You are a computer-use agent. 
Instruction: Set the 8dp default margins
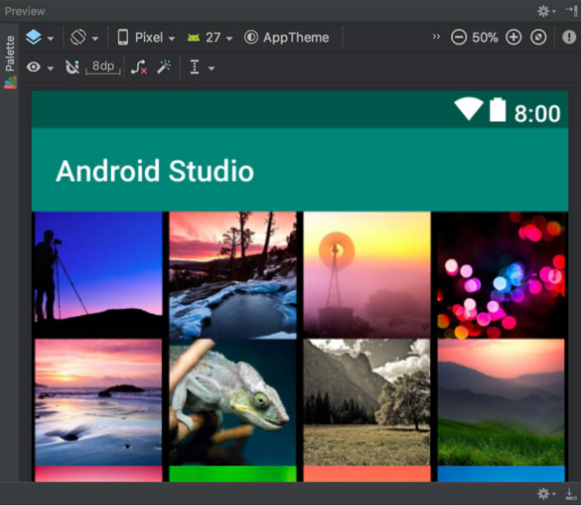click(x=103, y=67)
